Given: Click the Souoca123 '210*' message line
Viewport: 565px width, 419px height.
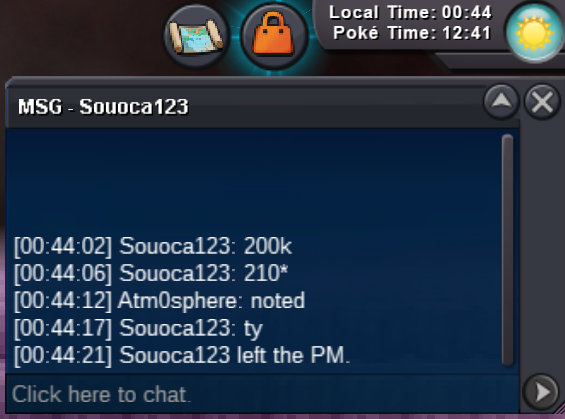Looking at the screenshot, I should coord(151,273).
